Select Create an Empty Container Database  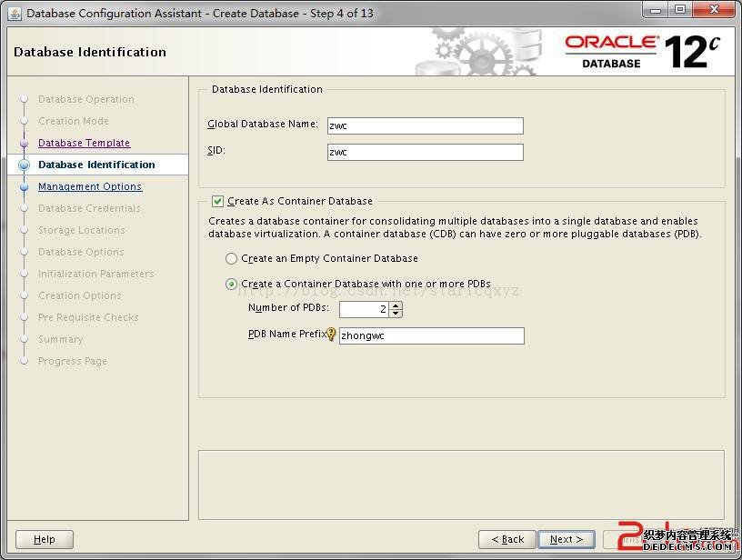[232, 259]
